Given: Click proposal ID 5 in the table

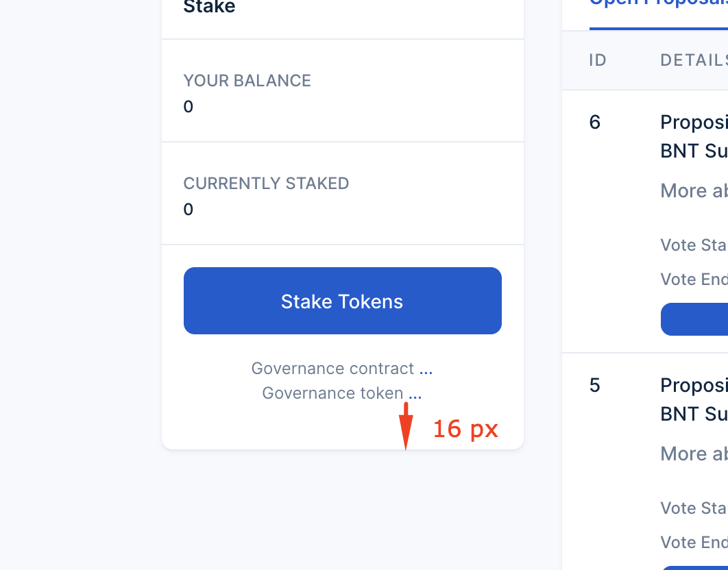Looking at the screenshot, I should coord(594,385).
